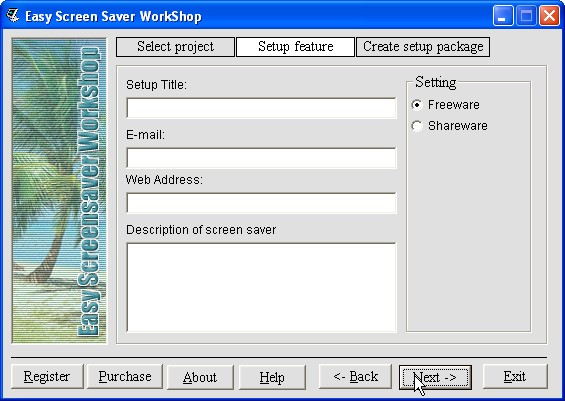Screen dimensions: 565x401
Task: Choose the Shareware setting option
Action: (x=417, y=126)
